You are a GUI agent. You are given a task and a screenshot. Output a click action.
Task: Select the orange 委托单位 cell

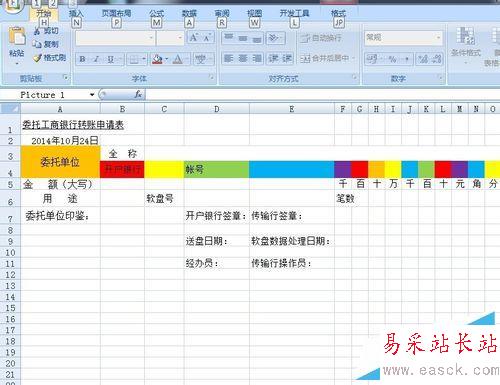pyautogui.click(x=60, y=162)
